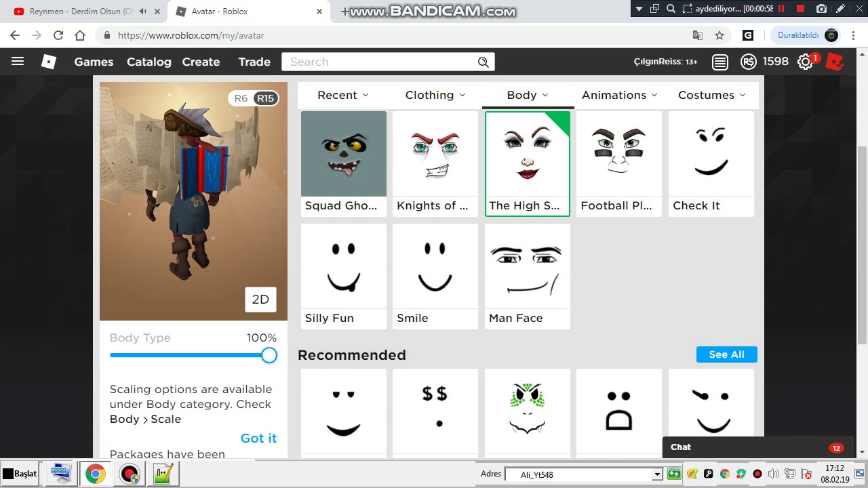Click the search magnifier icon in Roblox
The width and height of the screenshot is (868, 488).
pyautogui.click(x=484, y=62)
